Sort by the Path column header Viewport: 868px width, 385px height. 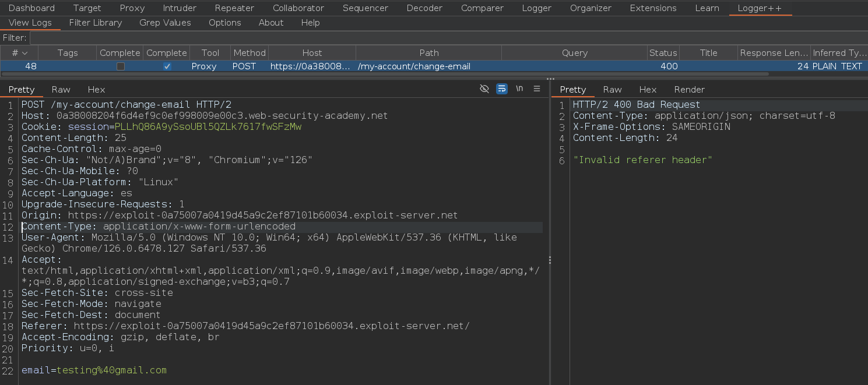[429, 53]
